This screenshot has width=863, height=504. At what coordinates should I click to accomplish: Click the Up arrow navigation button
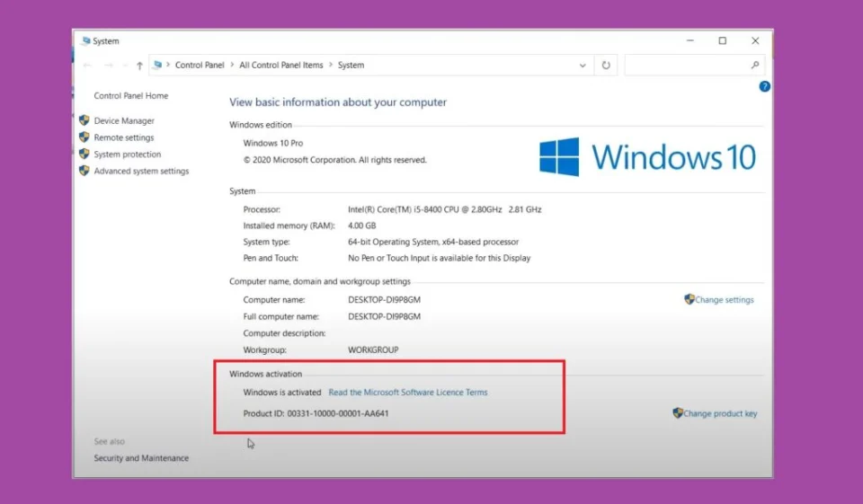140,66
